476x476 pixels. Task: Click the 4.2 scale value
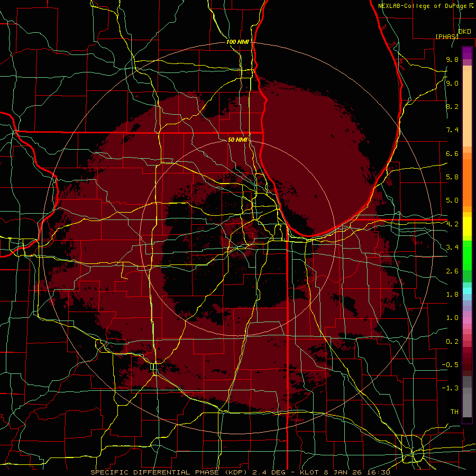coord(452,224)
